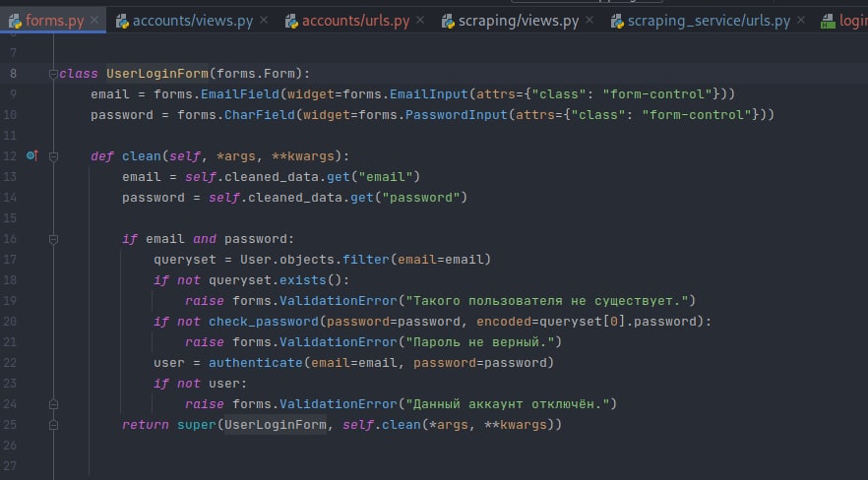Click the ValidationError reference on line 21

[x=339, y=342]
